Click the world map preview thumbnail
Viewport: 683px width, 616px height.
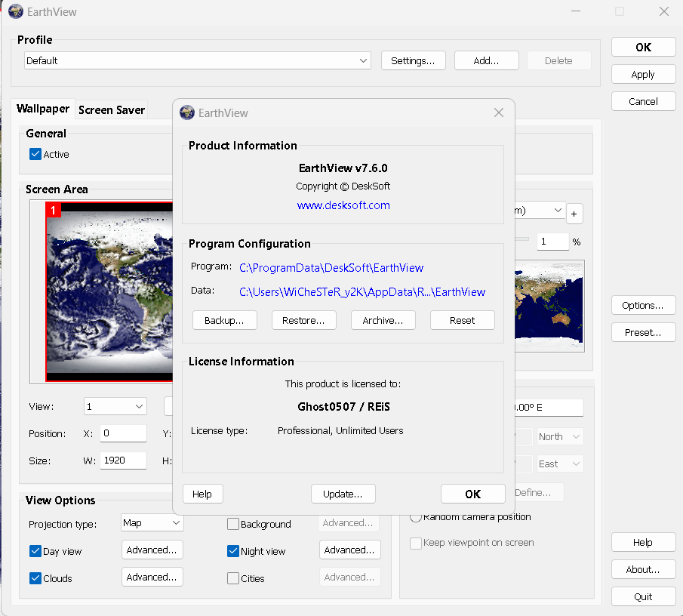pos(549,306)
